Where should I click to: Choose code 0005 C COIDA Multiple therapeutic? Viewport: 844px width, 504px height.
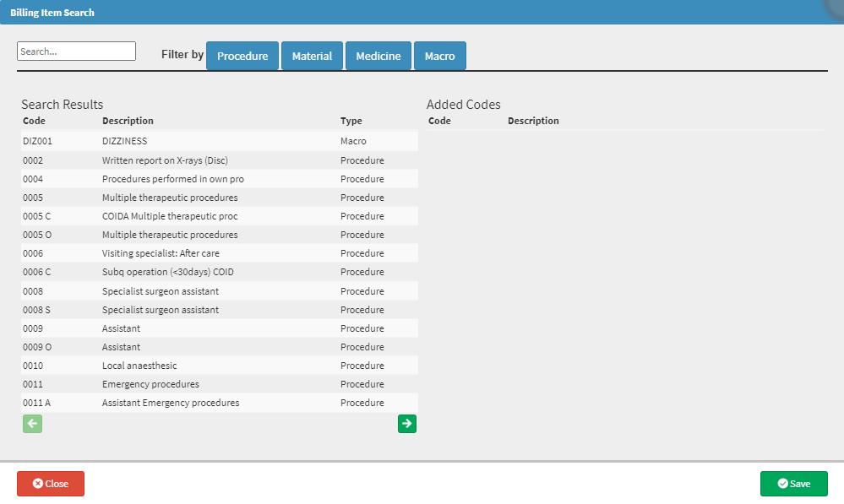click(x=169, y=216)
